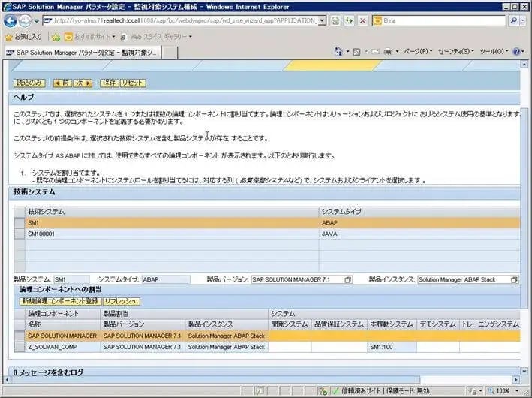Open the セーフティ(S) menu
Viewport: 532px width, 398px height.
click(456, 51)
